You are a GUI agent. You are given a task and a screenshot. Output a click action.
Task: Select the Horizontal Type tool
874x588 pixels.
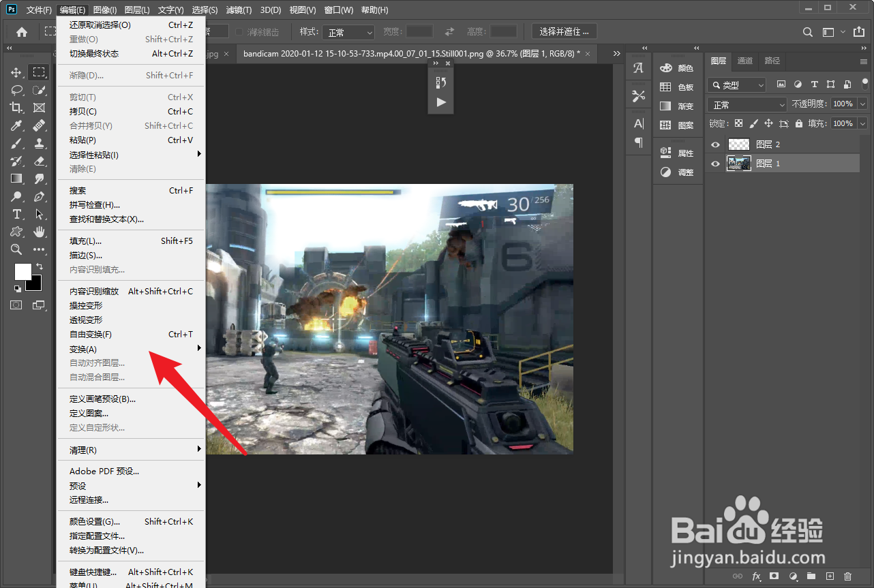[16, 214]
